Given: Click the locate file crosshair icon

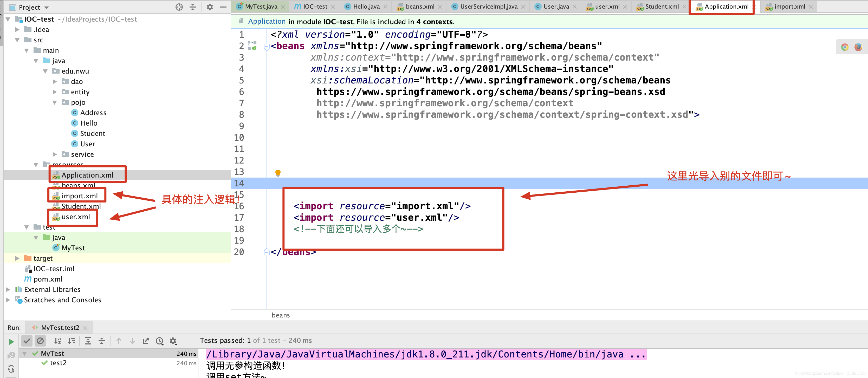Looking at the screenshot, I should (179, 7).
